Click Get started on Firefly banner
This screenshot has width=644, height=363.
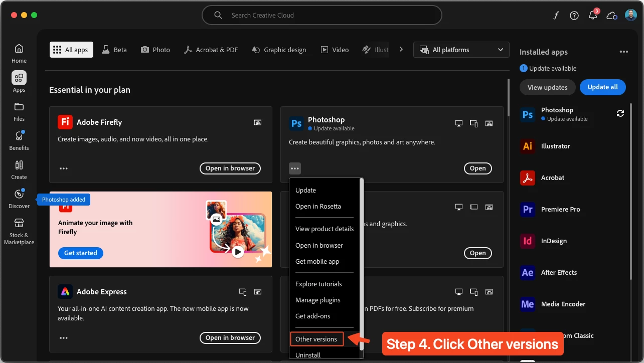[81, 253]
